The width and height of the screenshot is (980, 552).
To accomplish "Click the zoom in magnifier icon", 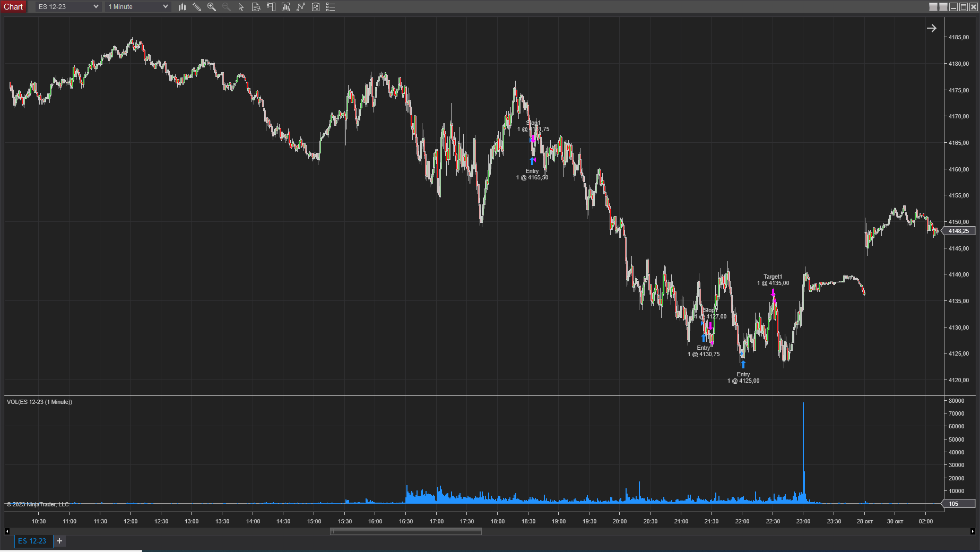I will coord(212,7).
